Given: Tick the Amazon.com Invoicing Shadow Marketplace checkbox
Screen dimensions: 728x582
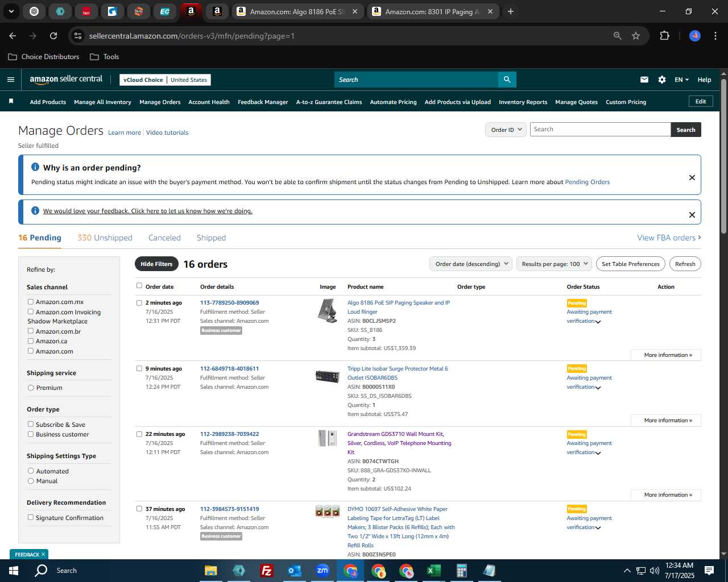Looking at the screenshot, I should 31,311.
